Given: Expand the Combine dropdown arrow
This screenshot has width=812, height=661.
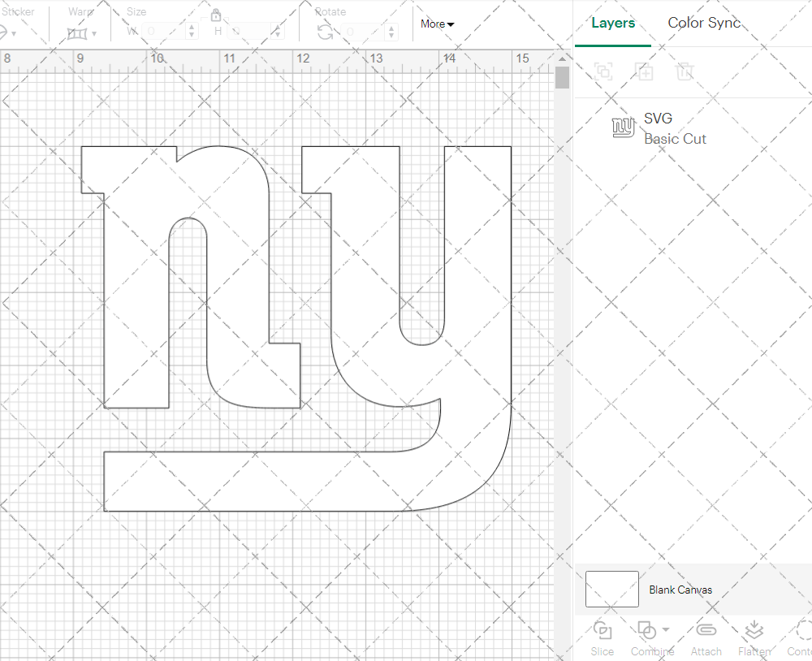Looking at the screenshot, I should click(x=666, y=629).
